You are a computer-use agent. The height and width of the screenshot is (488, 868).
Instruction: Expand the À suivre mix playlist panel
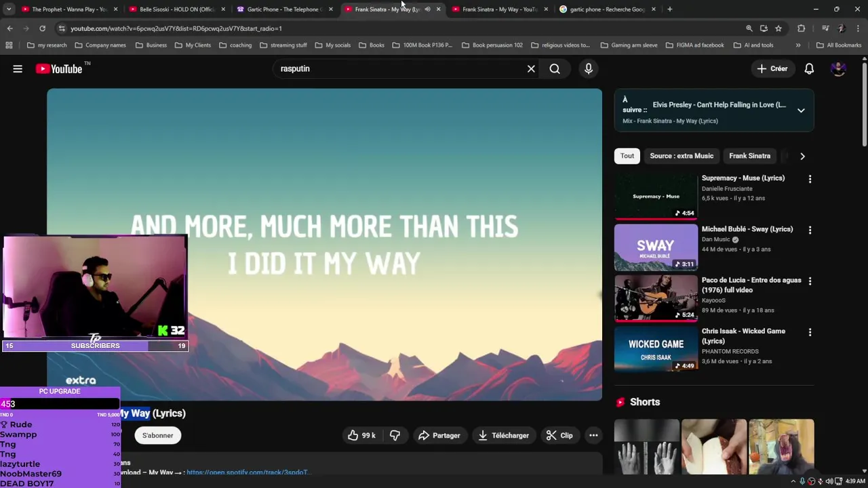(x=801, y=110)
